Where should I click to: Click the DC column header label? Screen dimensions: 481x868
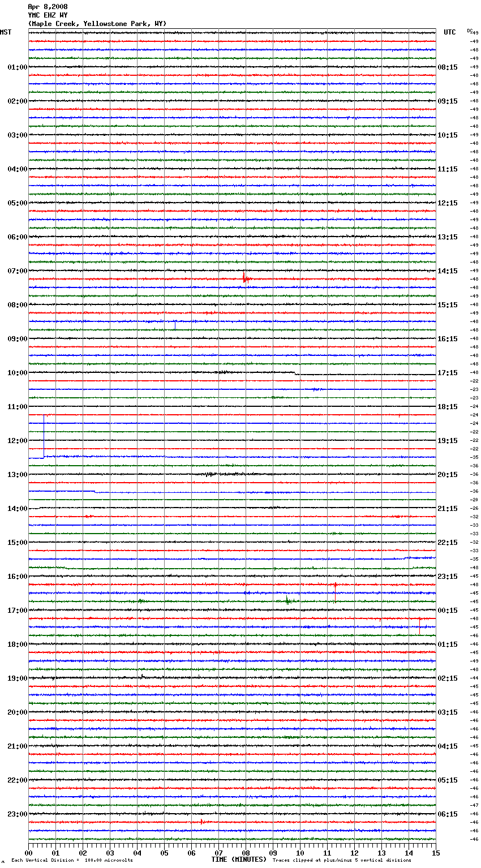(x=470, y=31)
